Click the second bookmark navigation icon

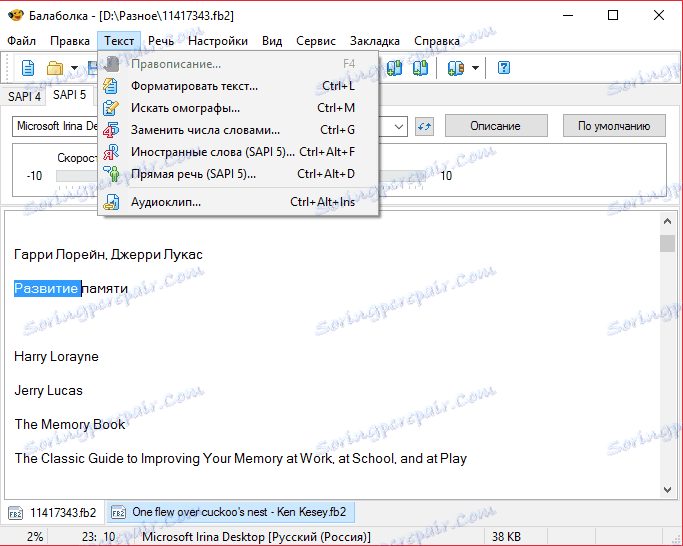(420, 68)
